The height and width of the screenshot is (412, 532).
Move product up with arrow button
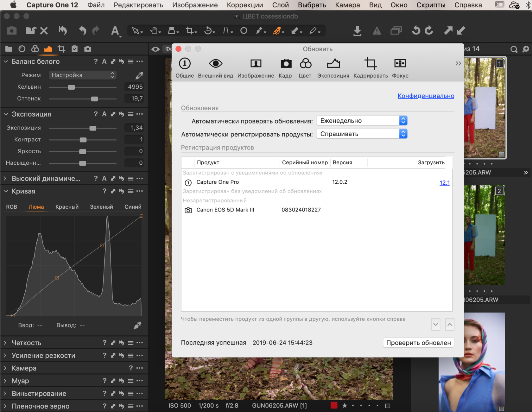pos(450,325)
